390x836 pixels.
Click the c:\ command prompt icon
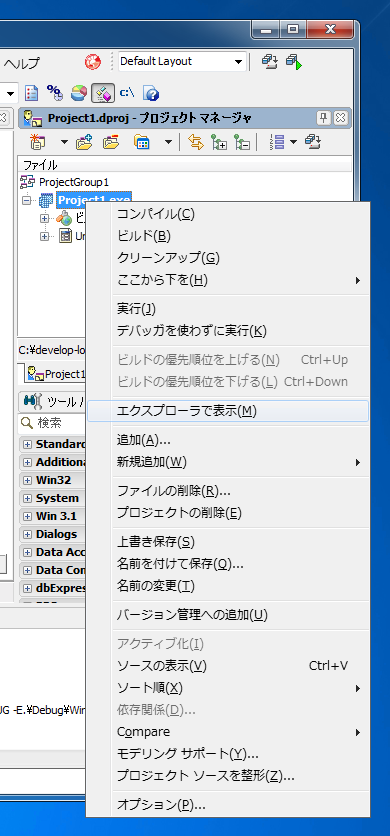(x=127, y=93)
